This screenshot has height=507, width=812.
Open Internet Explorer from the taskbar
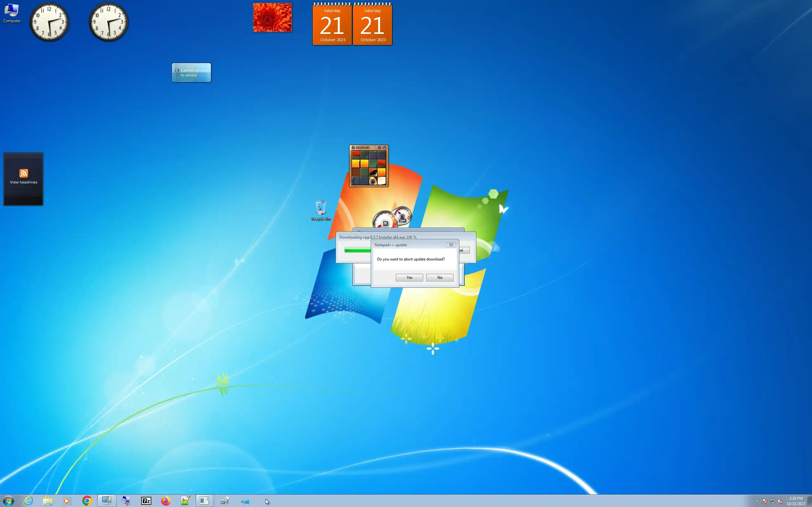click(x=29, y=501)
